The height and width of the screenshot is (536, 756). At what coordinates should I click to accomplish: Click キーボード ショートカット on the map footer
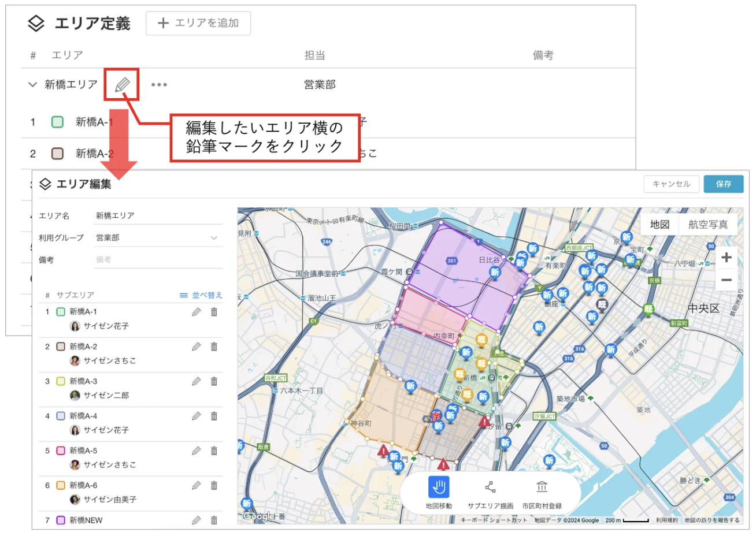coord(494,520)
